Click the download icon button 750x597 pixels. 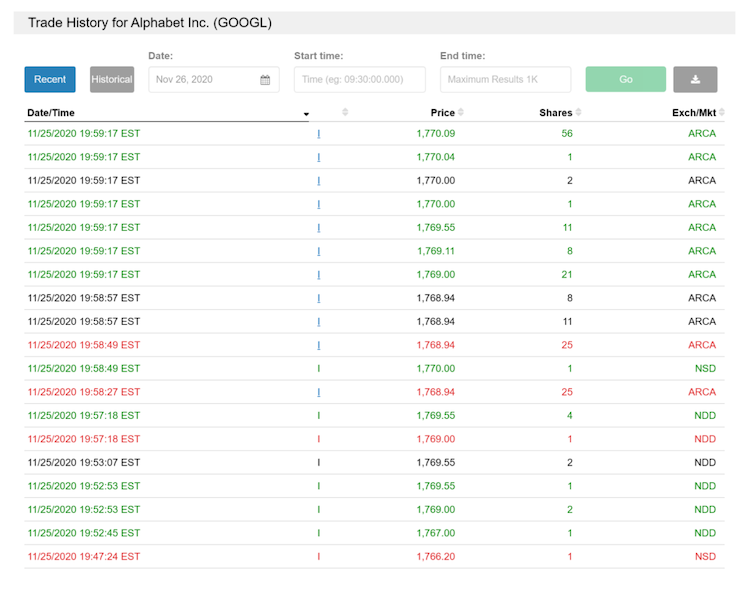pyautogui.click(x=695, y=80)
